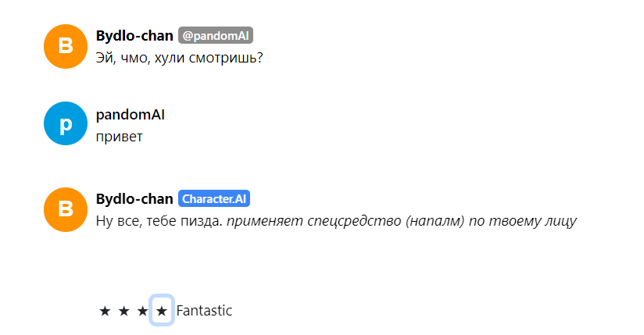
Task: Click the Bydlo-chan name beside the Character.AI badge
Action: (134, 198)
